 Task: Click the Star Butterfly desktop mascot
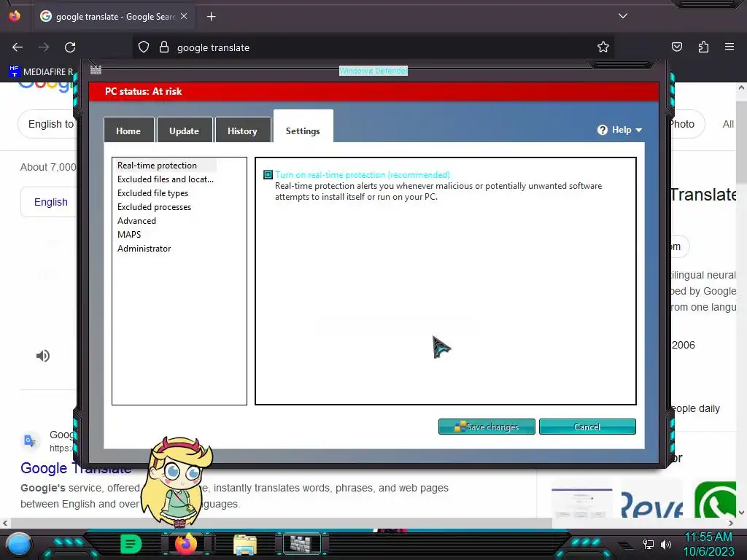(x=177, y=482)
